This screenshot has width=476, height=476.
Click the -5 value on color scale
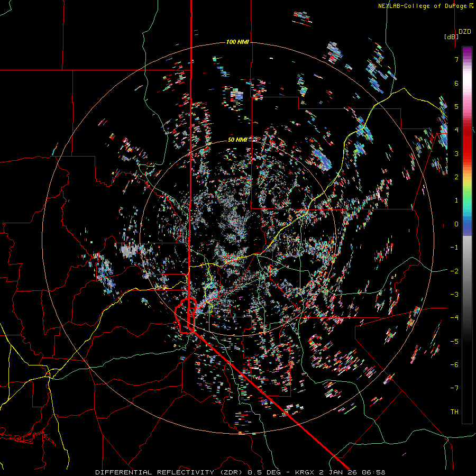(x=454, y=341)
